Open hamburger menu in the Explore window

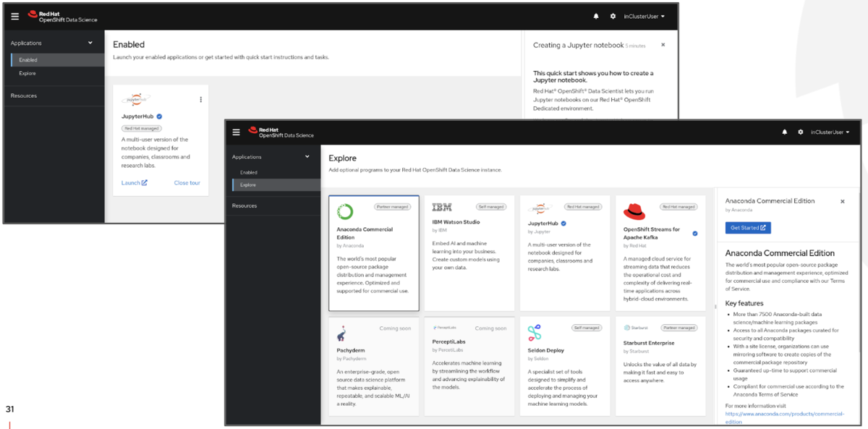(236, 132)
